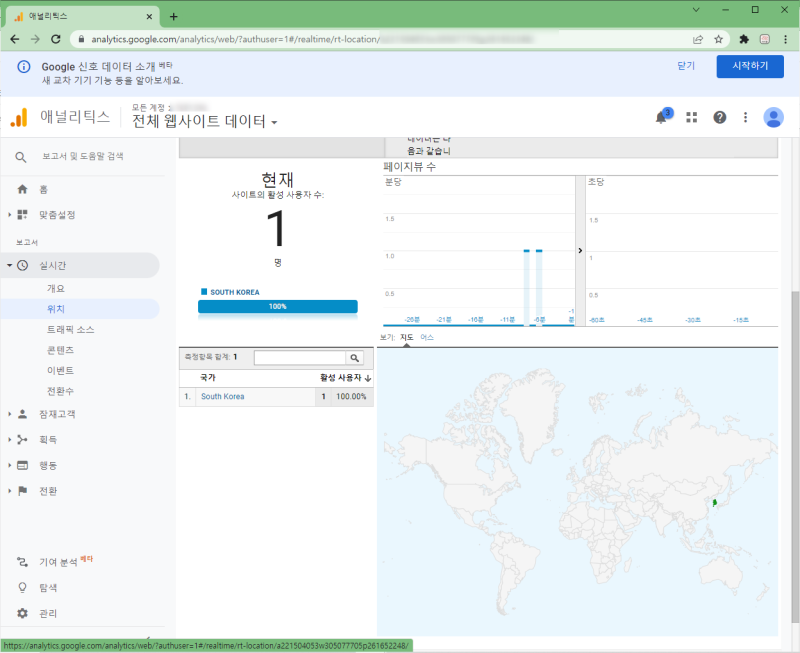Switch to the 어스 view tab

(427, 337)
